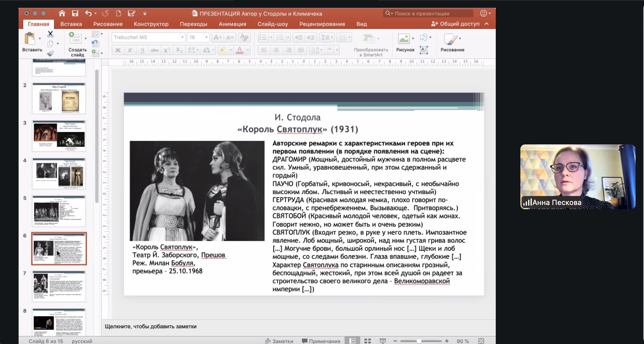Click the Format Painter brush icon
The width and height of the screenshot is (644, 344).
point(50,54)
